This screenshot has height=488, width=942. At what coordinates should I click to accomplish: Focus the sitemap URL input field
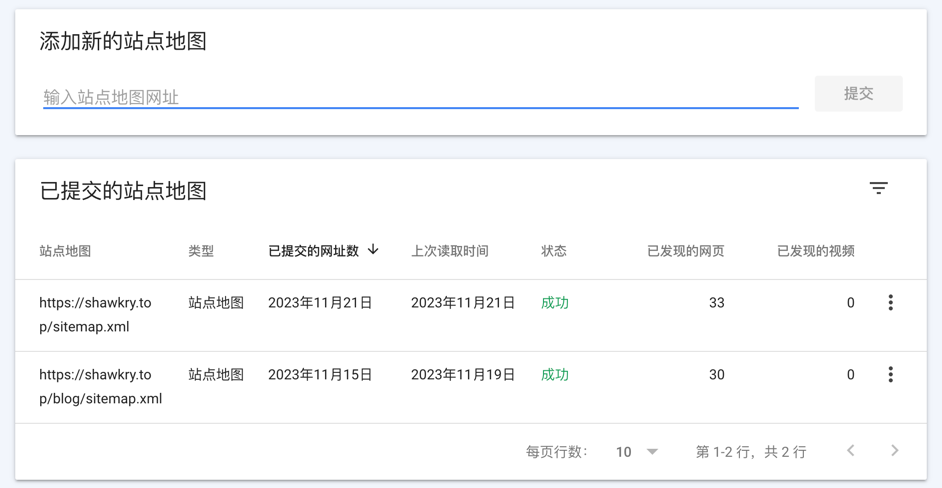420,97
